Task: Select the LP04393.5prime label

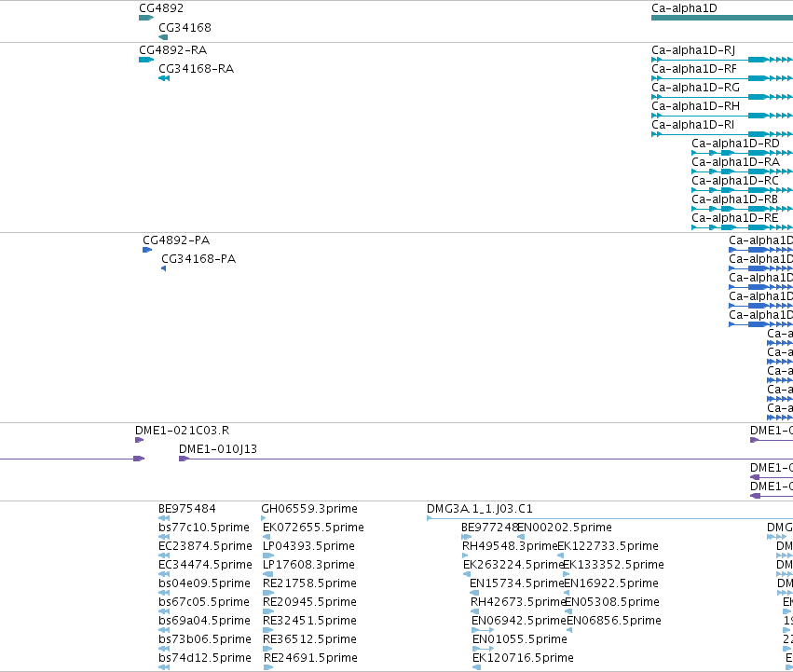Action: coord(309,546)
